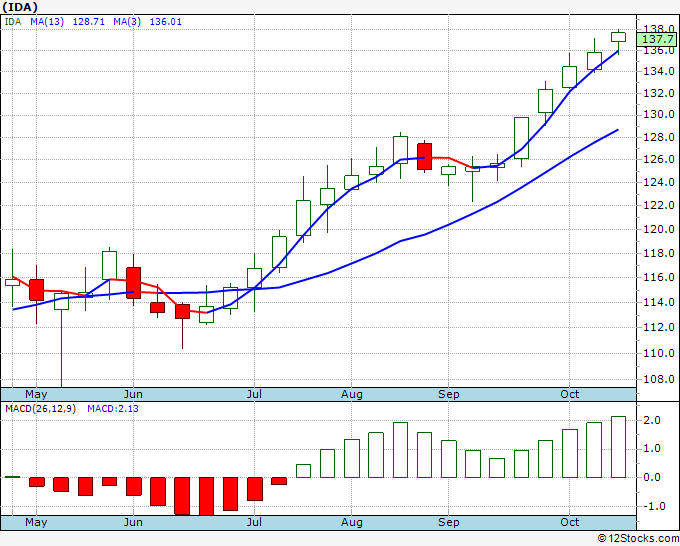The height and width of the screenshot is (546, 680).
Task: Click Jun on the MACD panel axis
Action: (133, 523)
